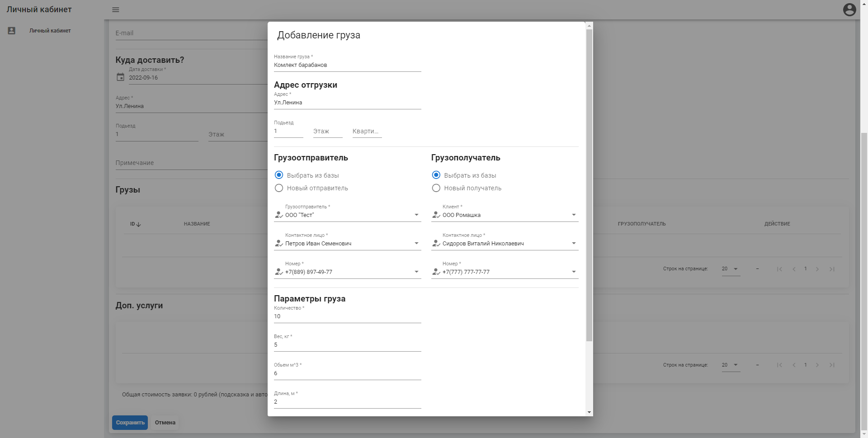This screenshot has height=438, width=868.
Task: Sort by the ID column arrow
Action: (139, 224)
